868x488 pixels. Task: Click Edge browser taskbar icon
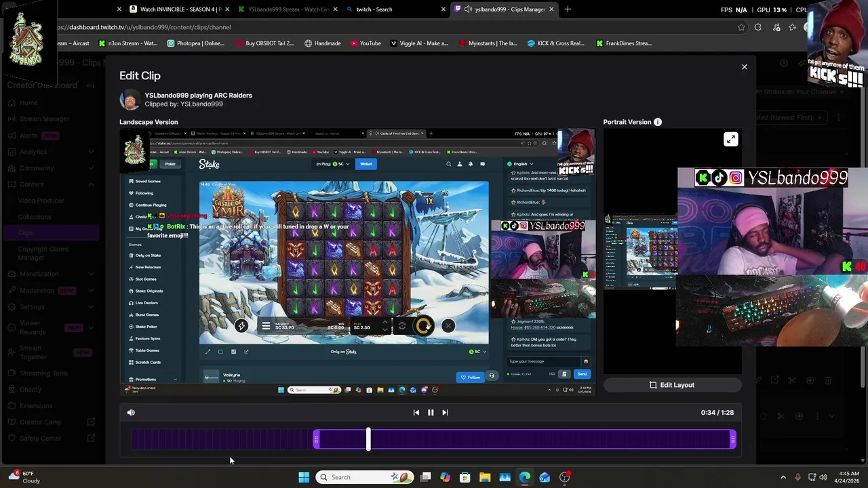click(525, 477)
